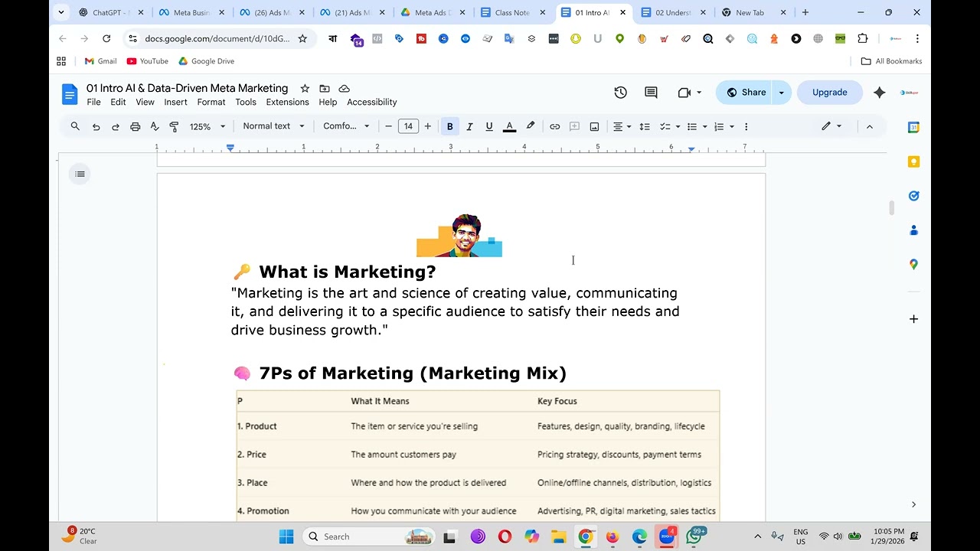The width and height of the screenshot is (980, 551).
Task: Click the browser address bar
Action: point(217,38)
